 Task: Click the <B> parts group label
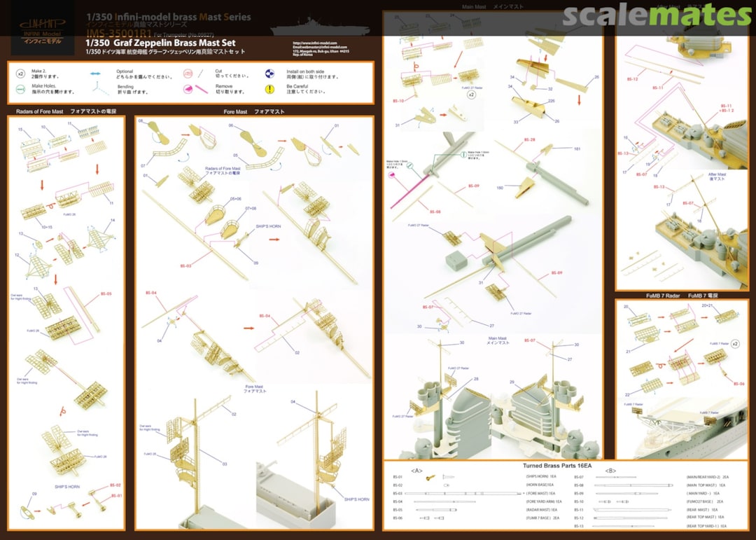coord(610,470)
